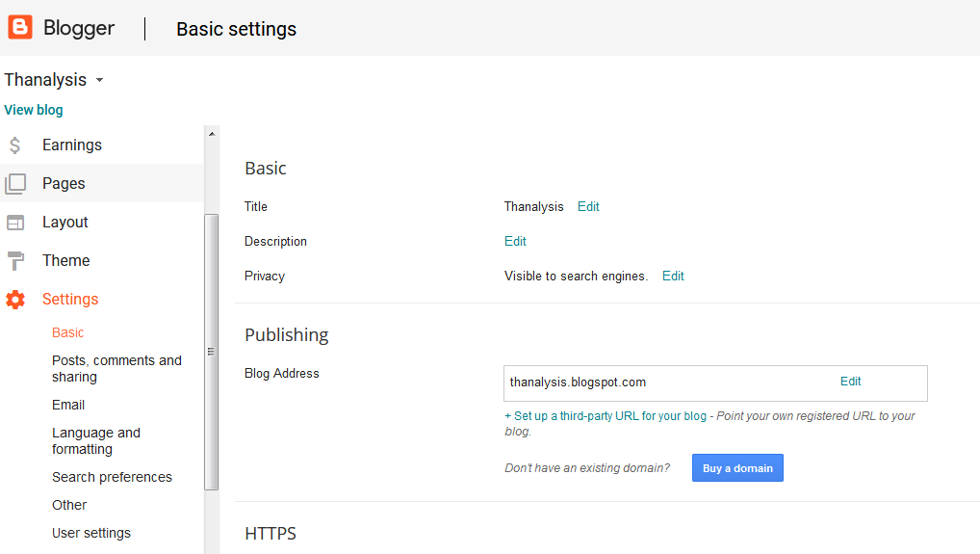Click the Pages stacked sheets icon

(15, 184)
